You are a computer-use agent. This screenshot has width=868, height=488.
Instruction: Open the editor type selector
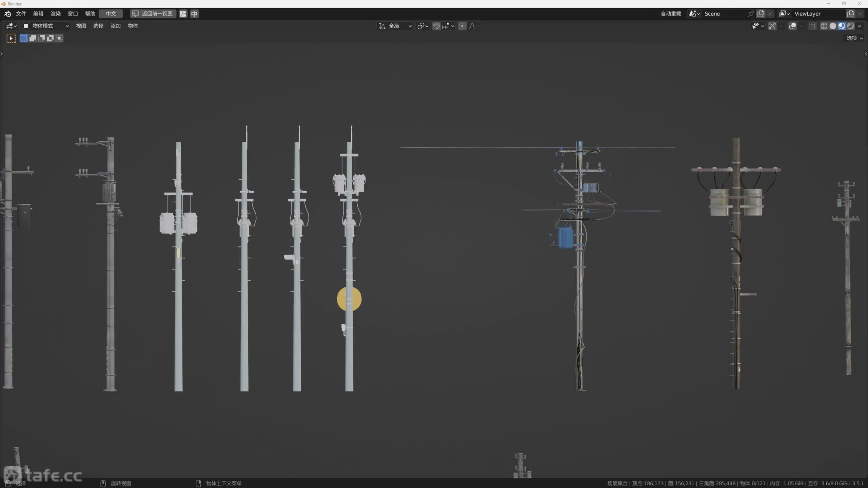coord(12,26)
